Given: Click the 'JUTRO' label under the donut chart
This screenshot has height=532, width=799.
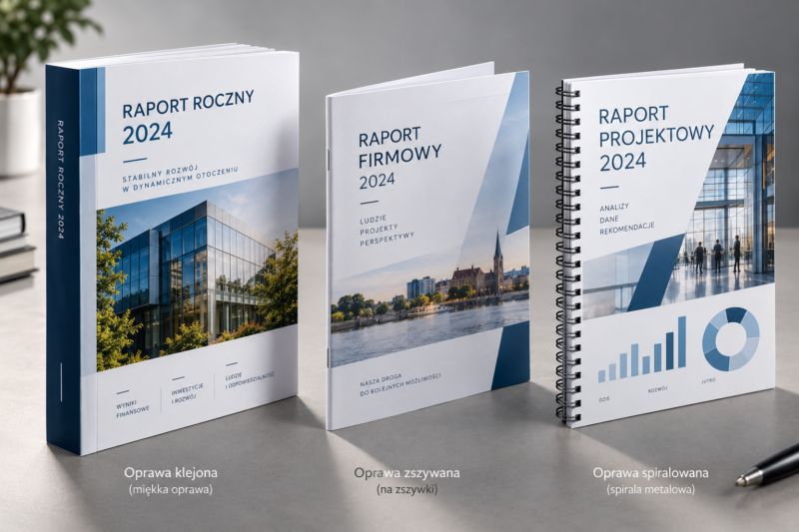Looking at the screenshot, I should [x=709, y=381].
